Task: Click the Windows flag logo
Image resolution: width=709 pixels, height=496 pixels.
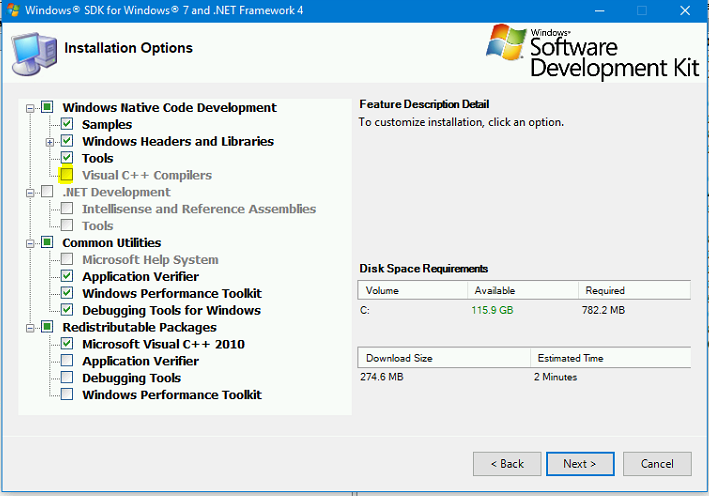Action: pos(506,42)
